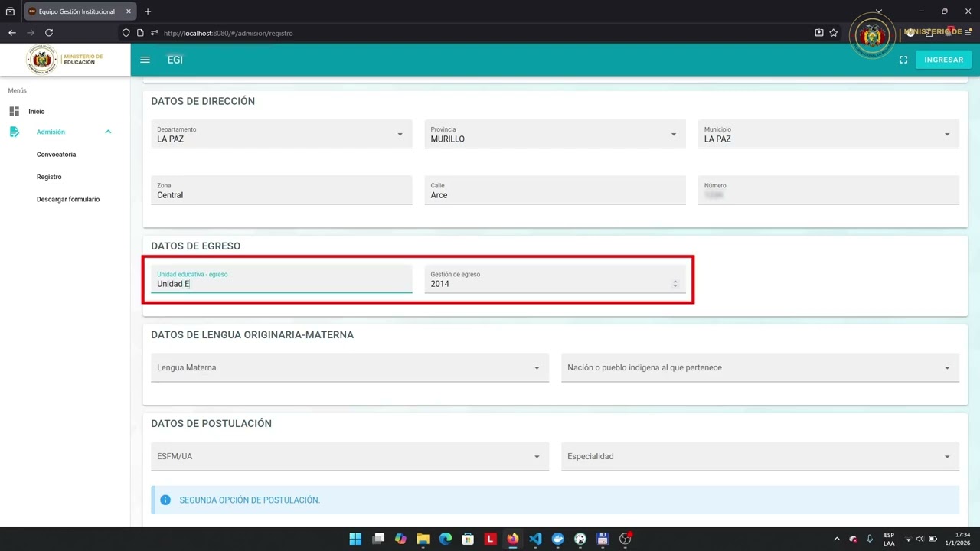Viewport: 980px width, 551px height.
Task: Open the Lengua Materna dropdown
Action: pyautogui.click(x=350, y=367)
